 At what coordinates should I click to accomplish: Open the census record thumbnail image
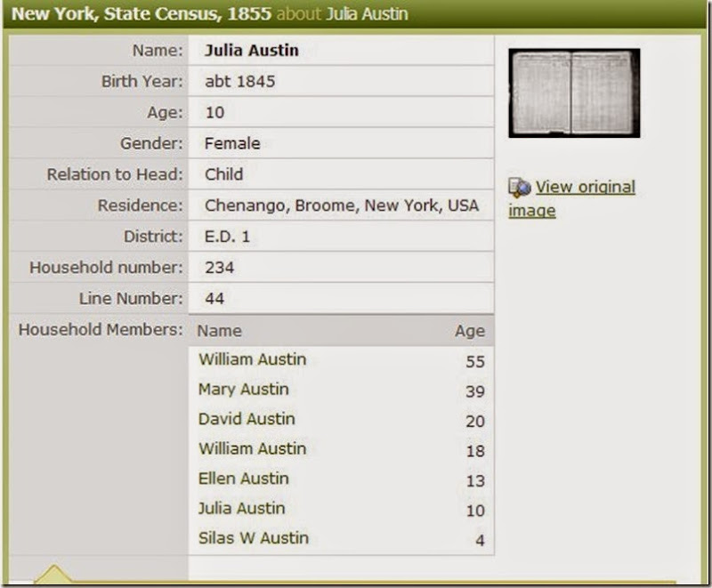coord(574,93)
